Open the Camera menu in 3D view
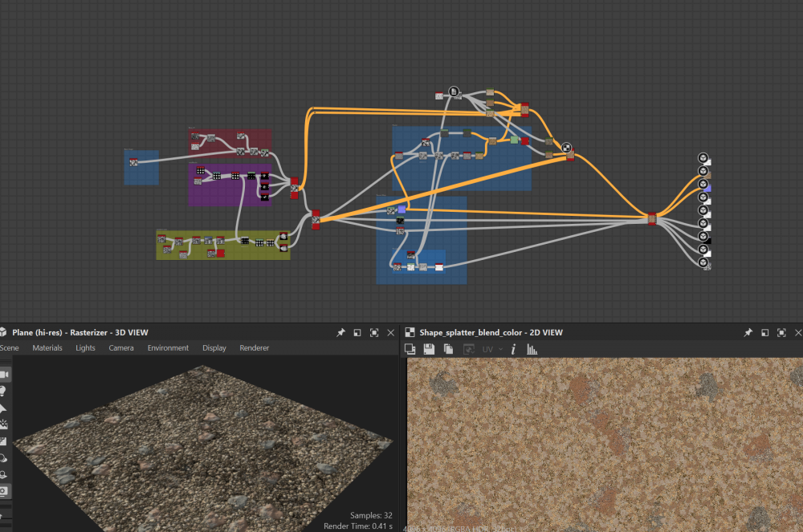Viewport: 803px width, 532px height. pos(121,348)
